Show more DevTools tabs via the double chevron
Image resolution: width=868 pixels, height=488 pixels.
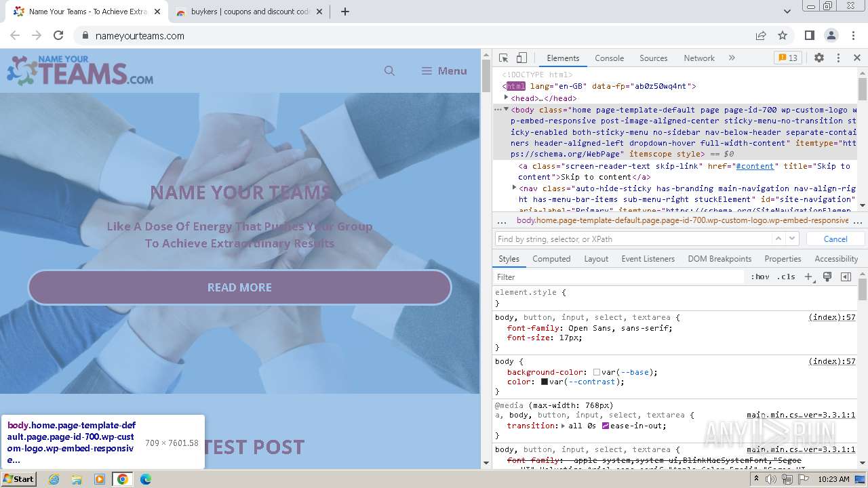click(x=732, y=58)
